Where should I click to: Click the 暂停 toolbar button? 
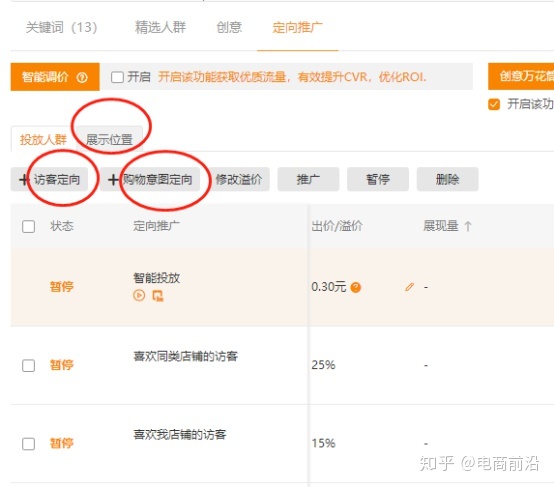(378, 180)
